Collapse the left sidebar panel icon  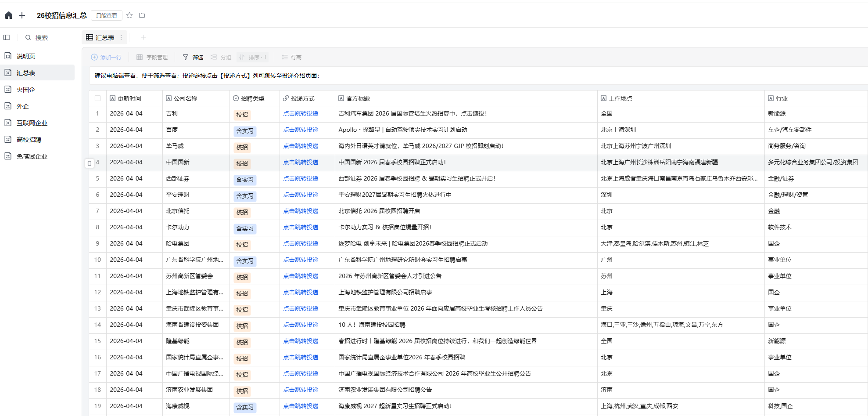click(7, 38)
